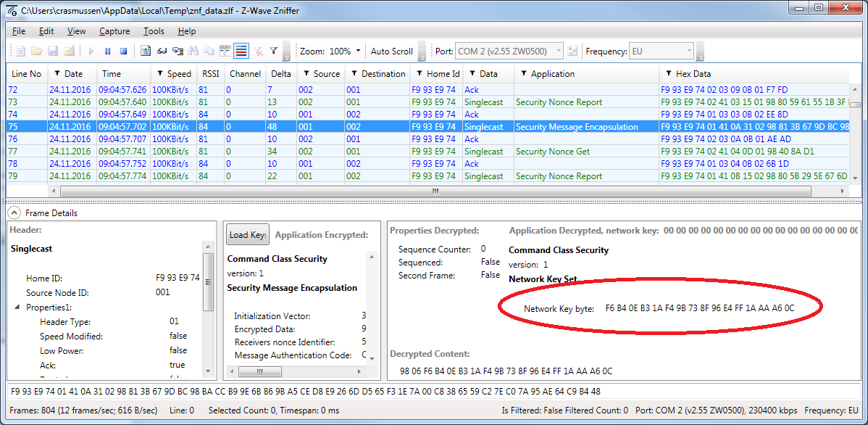The width and height of the screenshot is (868, 425).
Task: Open the Application column filter arrow
Action: pos(523,73)
